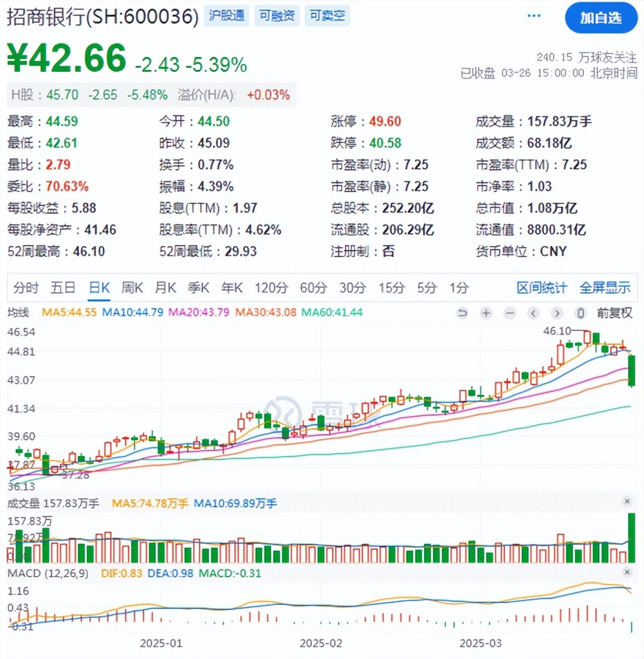
Task: Click the 2025-02 date axis label
Action: coord(320,643)
